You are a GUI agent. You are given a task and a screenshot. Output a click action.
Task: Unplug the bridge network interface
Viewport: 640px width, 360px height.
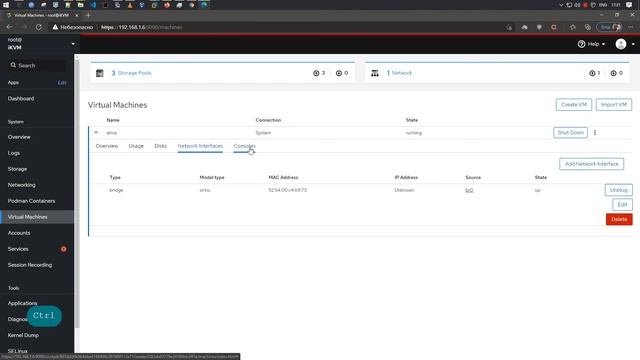[618, 190]
